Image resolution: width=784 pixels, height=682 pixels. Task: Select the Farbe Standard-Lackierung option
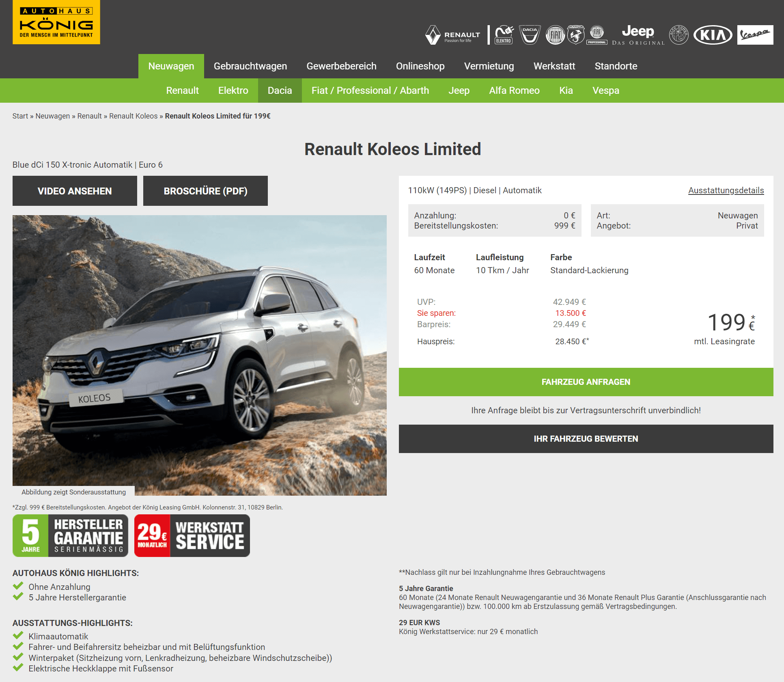pyautogui.click(x=589, y=270)
